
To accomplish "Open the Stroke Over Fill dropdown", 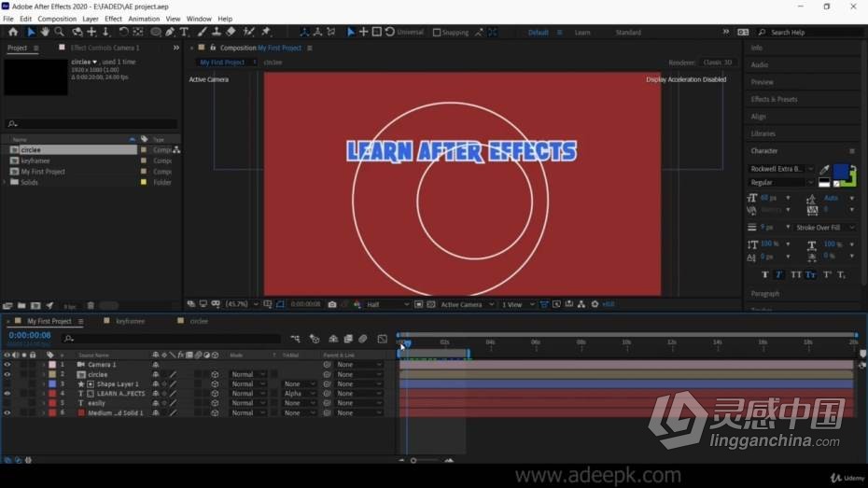I will coord(825,228).
